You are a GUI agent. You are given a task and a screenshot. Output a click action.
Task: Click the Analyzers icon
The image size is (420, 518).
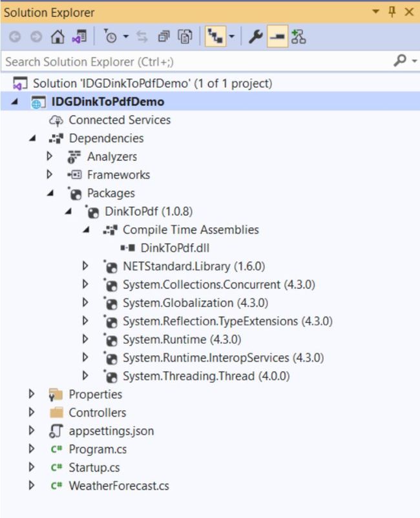pyautogui.click(x=74, y=157)
